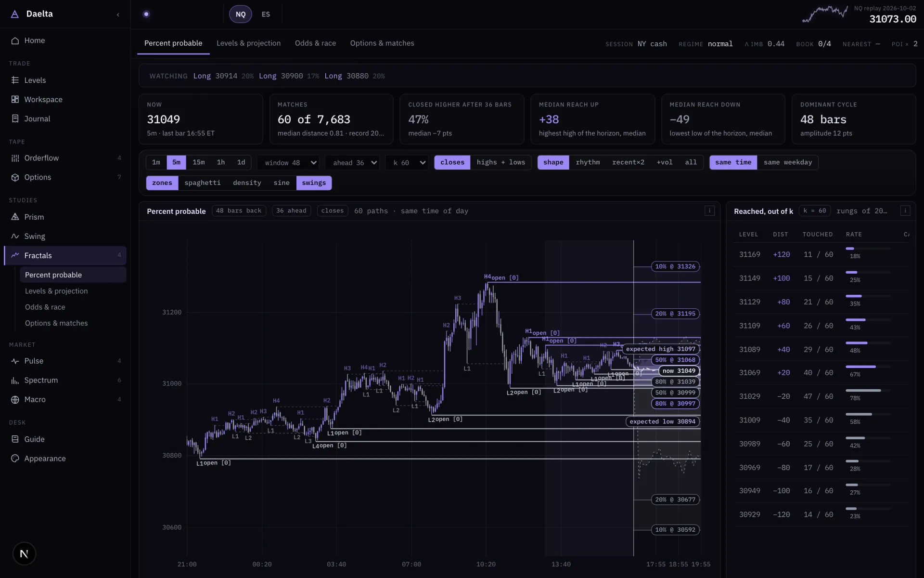Click the Prism study icon
Image resolution: width=924 pixels, height=578 pixels.
point(15,217)
